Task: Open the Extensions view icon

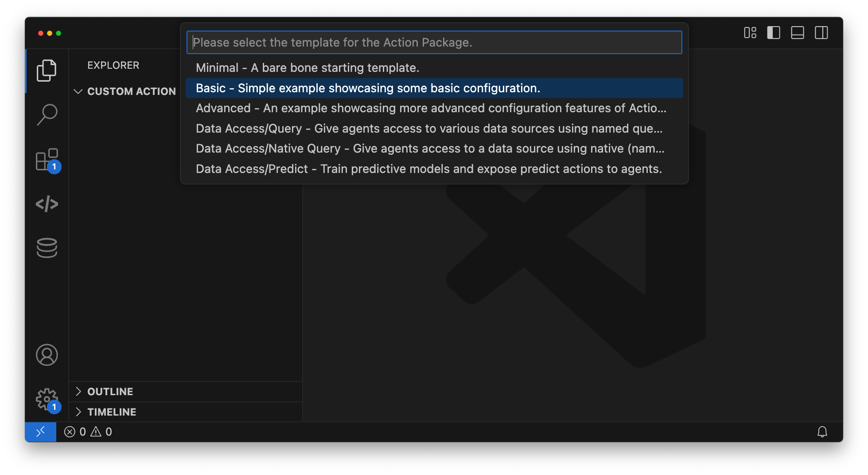Action: tap(47, 160)
